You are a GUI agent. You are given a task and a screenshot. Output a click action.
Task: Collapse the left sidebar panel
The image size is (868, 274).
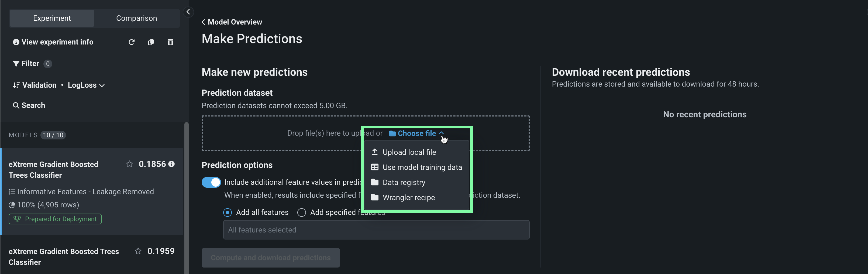[188, 12]
